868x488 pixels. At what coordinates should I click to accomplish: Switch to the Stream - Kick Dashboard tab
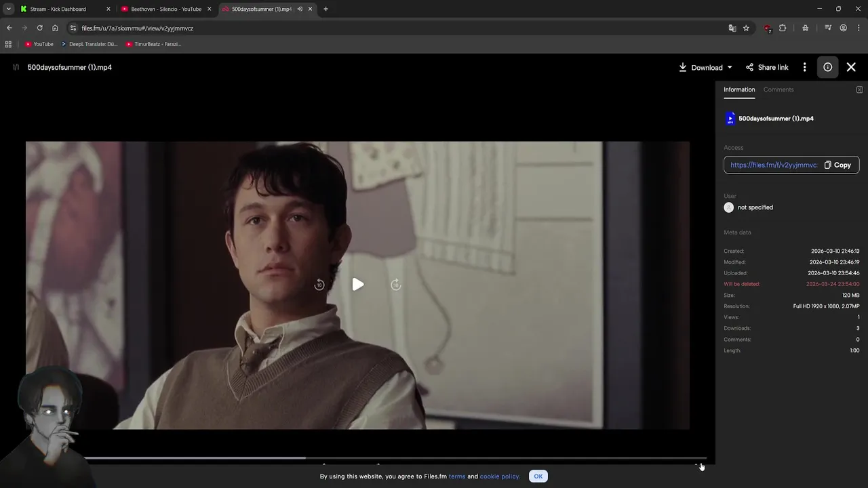pos(64,9)
